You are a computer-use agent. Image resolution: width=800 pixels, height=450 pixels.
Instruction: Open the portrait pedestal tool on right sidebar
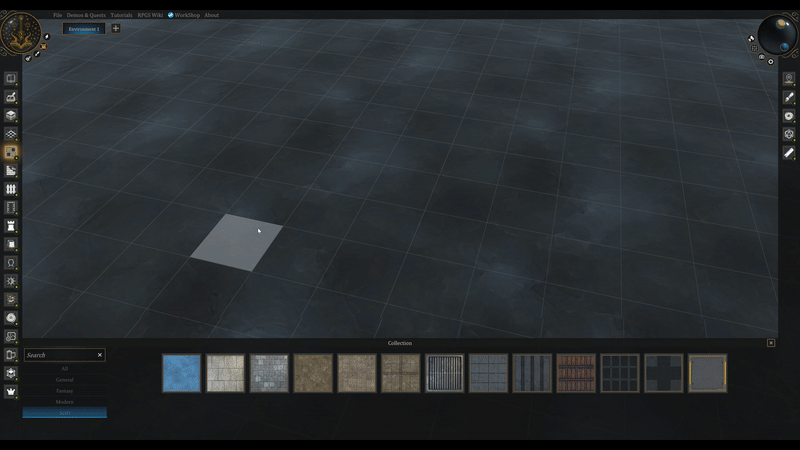click(x=789, y=79)
